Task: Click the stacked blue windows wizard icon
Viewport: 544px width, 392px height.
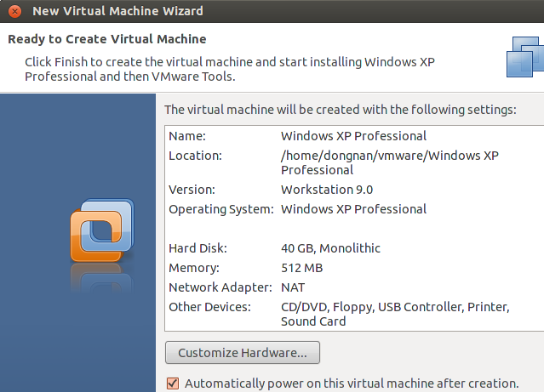Action: pos(525,57)
